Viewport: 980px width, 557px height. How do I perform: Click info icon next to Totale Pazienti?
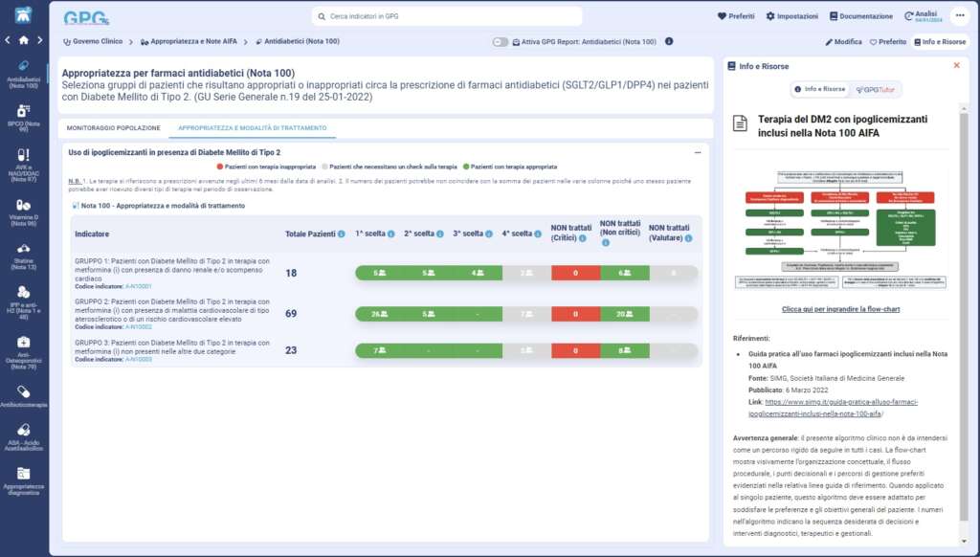pos(342,234)
